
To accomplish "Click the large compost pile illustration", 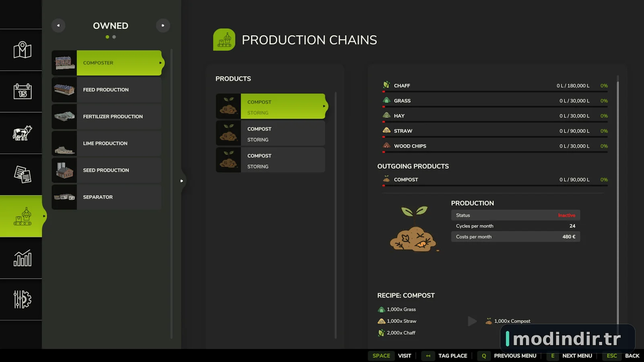I will click(414, 228).
